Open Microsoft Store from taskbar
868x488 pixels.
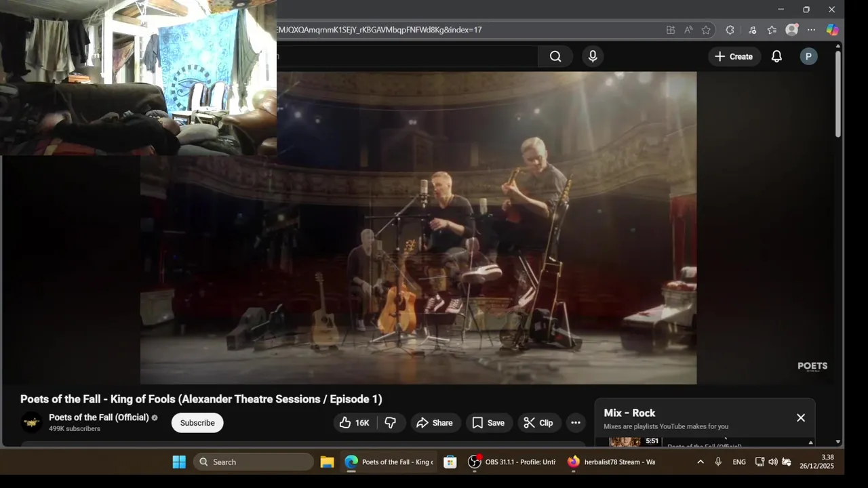pos(450,462)
